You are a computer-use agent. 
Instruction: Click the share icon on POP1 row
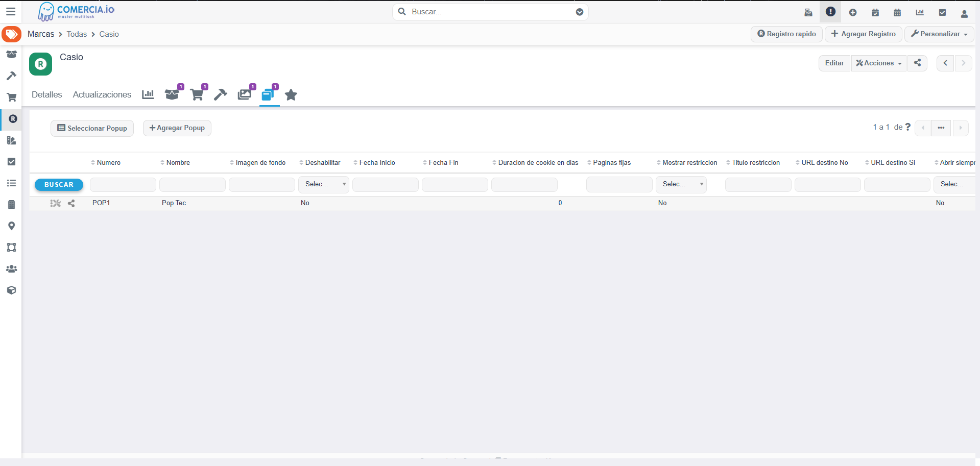[x=71, y=203]
